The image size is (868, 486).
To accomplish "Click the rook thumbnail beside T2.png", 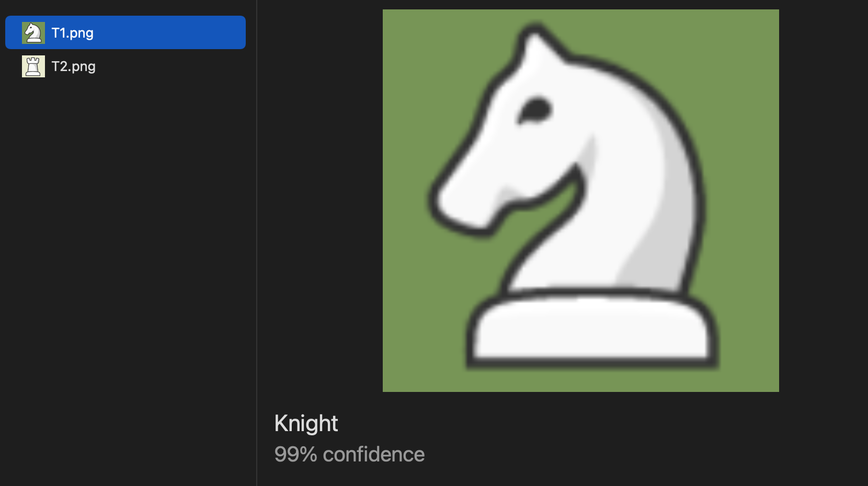I will click(33, 66).
